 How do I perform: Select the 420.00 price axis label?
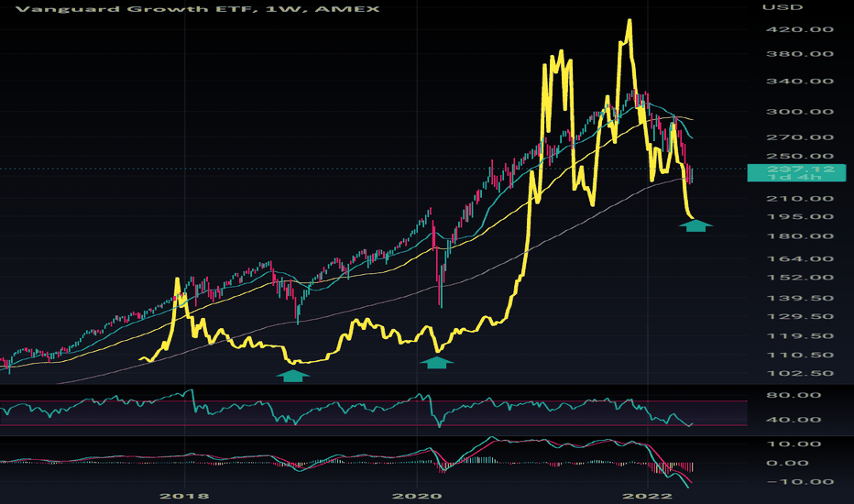pos(800,29)
